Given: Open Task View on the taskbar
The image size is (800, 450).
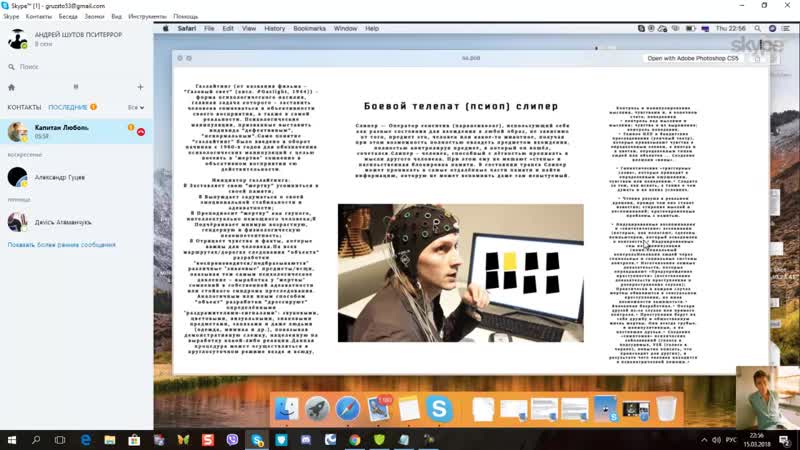Looking at the screenshot, I should point(60,440).
